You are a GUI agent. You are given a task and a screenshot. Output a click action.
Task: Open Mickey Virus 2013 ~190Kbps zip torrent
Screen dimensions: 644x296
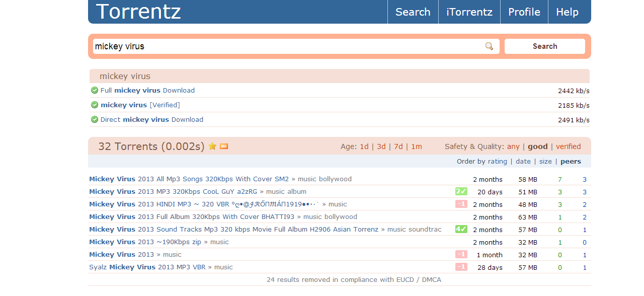[x=145, y=242]
